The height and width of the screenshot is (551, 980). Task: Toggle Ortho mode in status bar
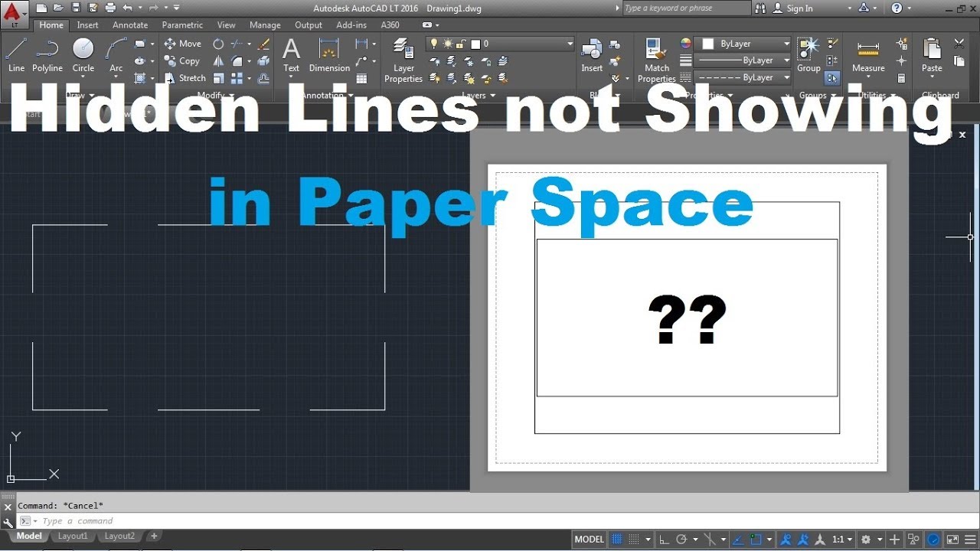(x=664, y=539)
